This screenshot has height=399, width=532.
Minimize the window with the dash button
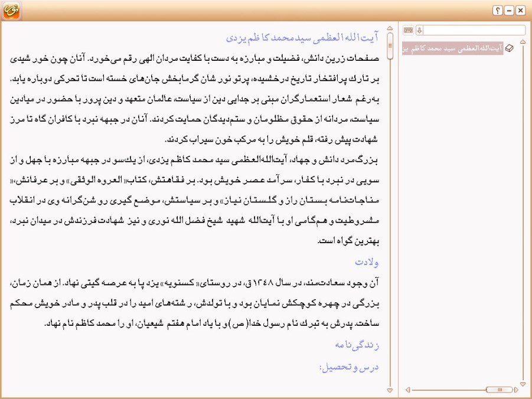pyautogui.click(x=509, y=11)
